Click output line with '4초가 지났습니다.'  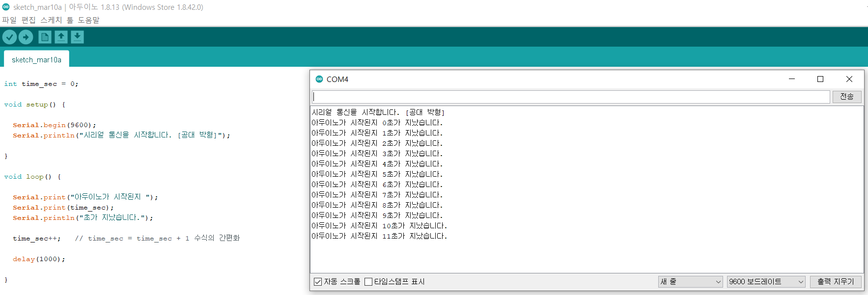[x=377, y=164]
